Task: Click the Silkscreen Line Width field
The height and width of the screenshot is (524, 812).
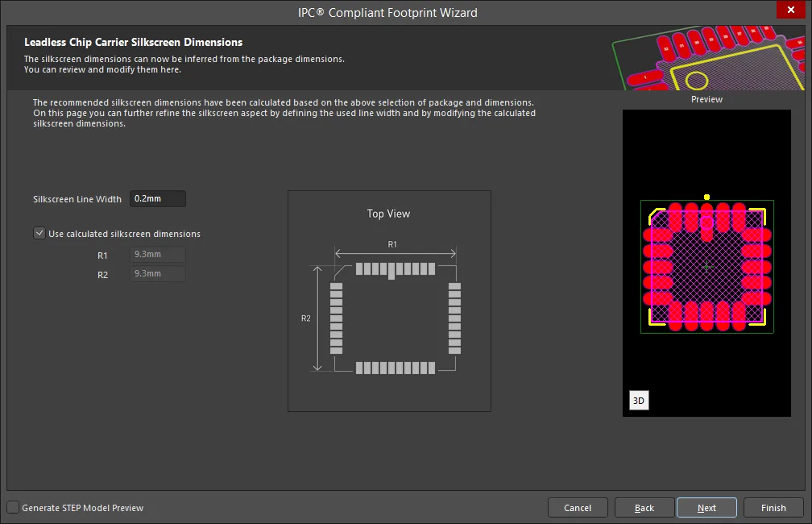Action: pos(157,198)
